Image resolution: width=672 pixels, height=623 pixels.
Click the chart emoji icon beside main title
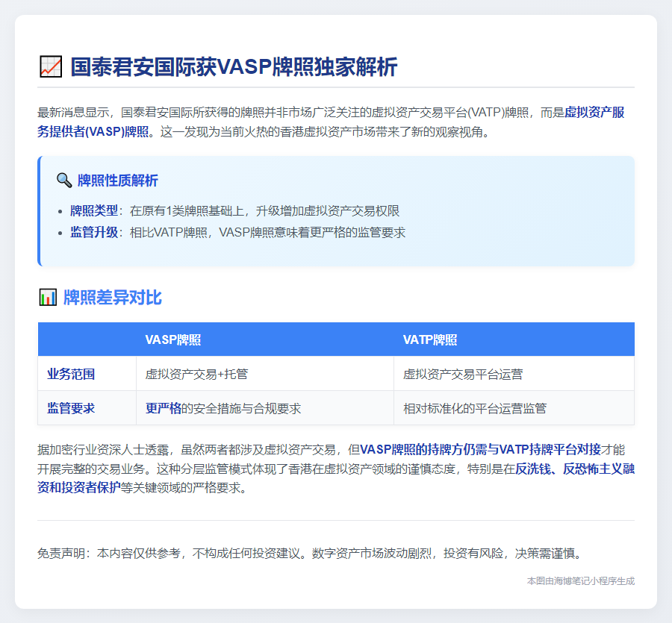[51, 67]
